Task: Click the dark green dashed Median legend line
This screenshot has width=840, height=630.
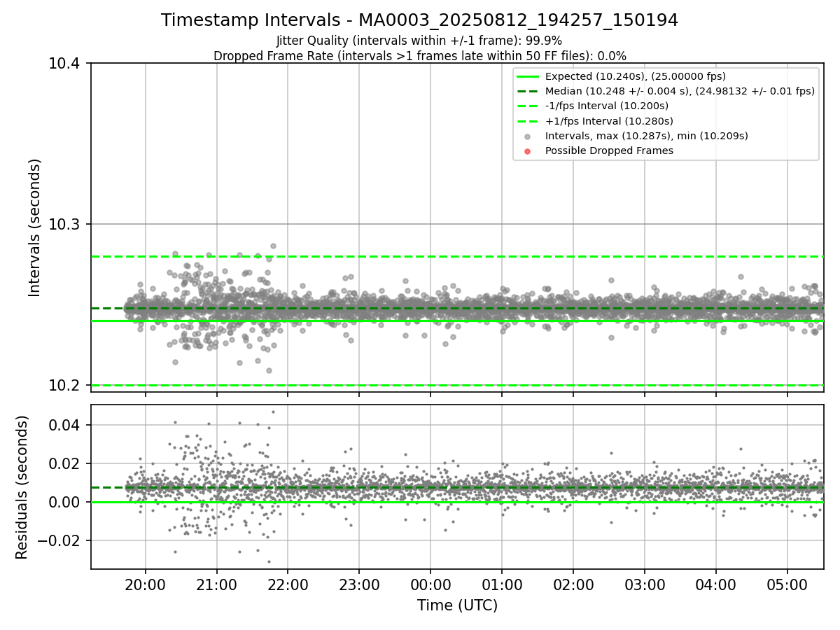Action: (x=528, y=92)
